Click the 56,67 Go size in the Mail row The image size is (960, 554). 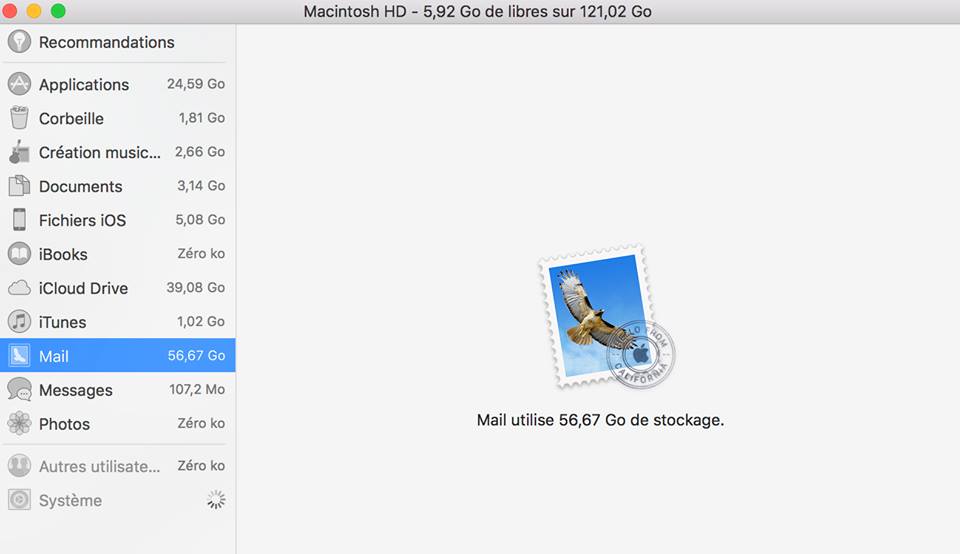pyautogui.click(x=197, y=356)
